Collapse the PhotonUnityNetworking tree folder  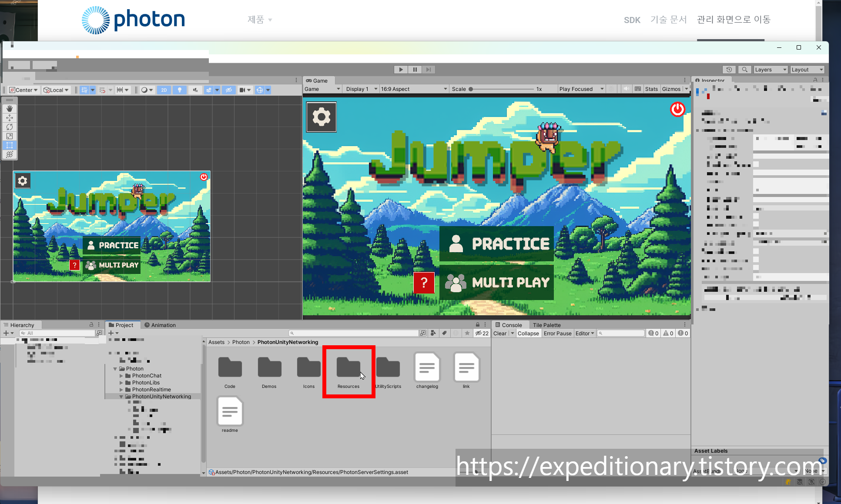click(x=121, y=397)
